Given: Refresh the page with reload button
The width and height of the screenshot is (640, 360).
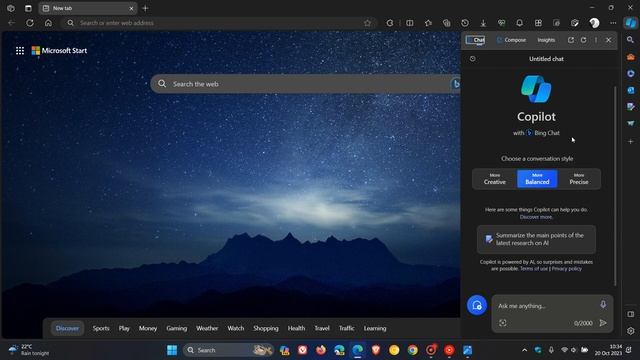Looking at the screenshot, I should pos(30,23).
